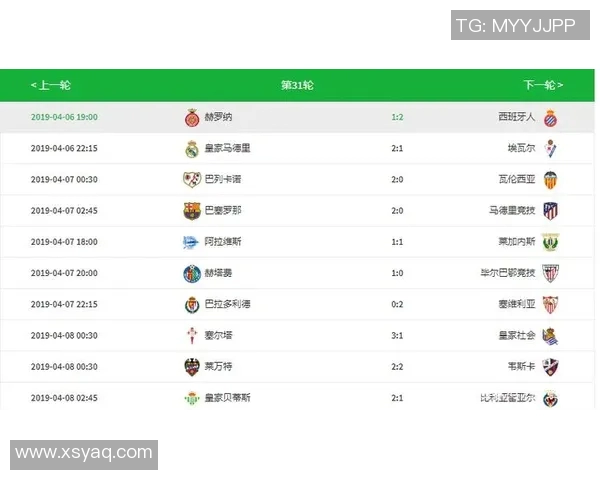Open team name 巴塞罗那
Image resolution: width=600 pixels, height=480 pixels.
(x=223, y=211)
